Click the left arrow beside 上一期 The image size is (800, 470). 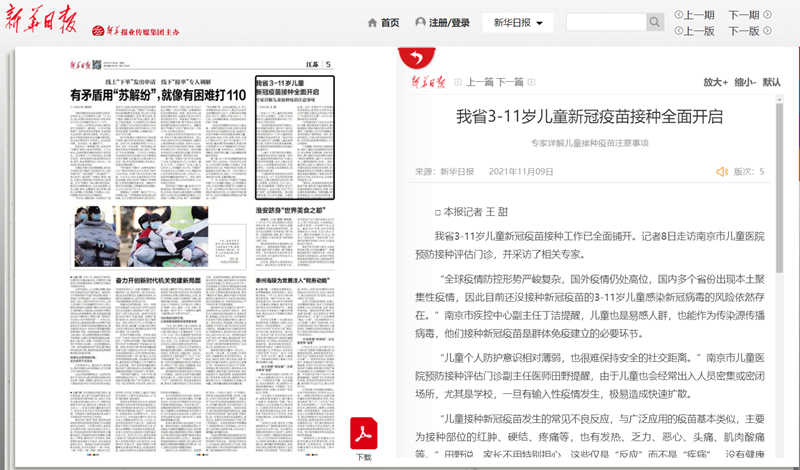point(679,15)
